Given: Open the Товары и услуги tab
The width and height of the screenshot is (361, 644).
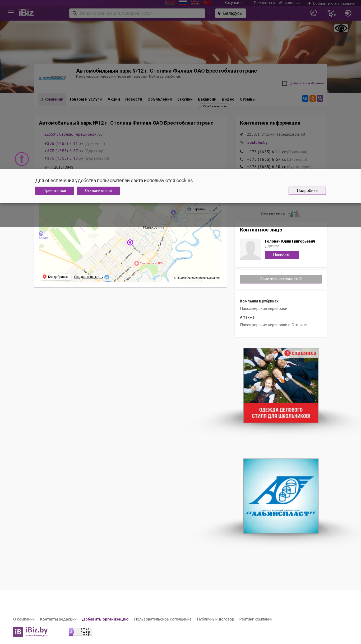Looking at the screenshot, I should coord(86,99).
